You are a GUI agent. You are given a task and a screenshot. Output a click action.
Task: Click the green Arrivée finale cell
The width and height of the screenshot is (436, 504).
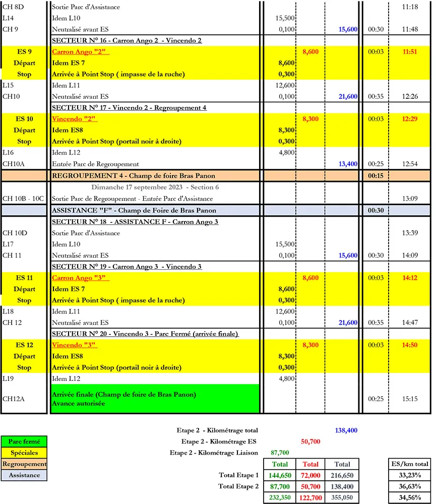click(155, 399)
